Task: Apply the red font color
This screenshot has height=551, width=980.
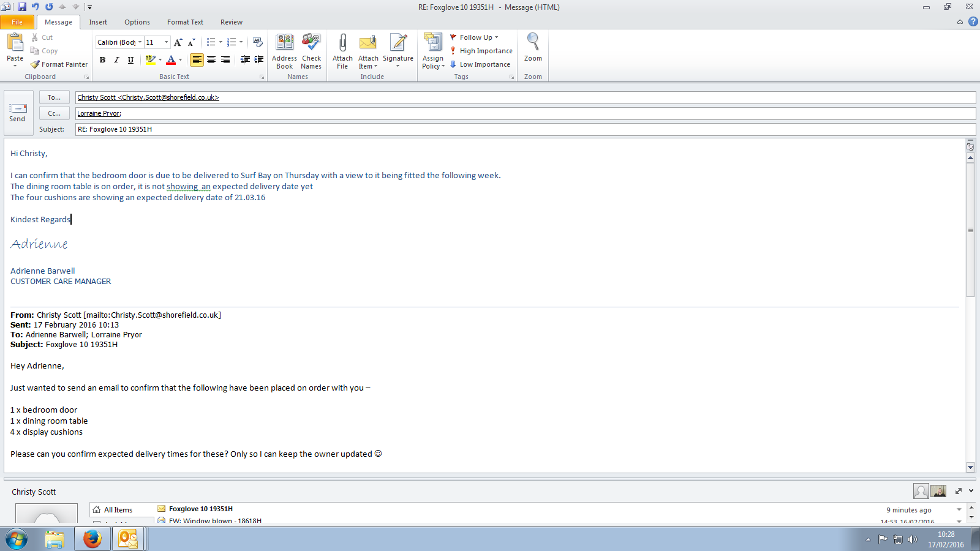Action: point(171,60)
